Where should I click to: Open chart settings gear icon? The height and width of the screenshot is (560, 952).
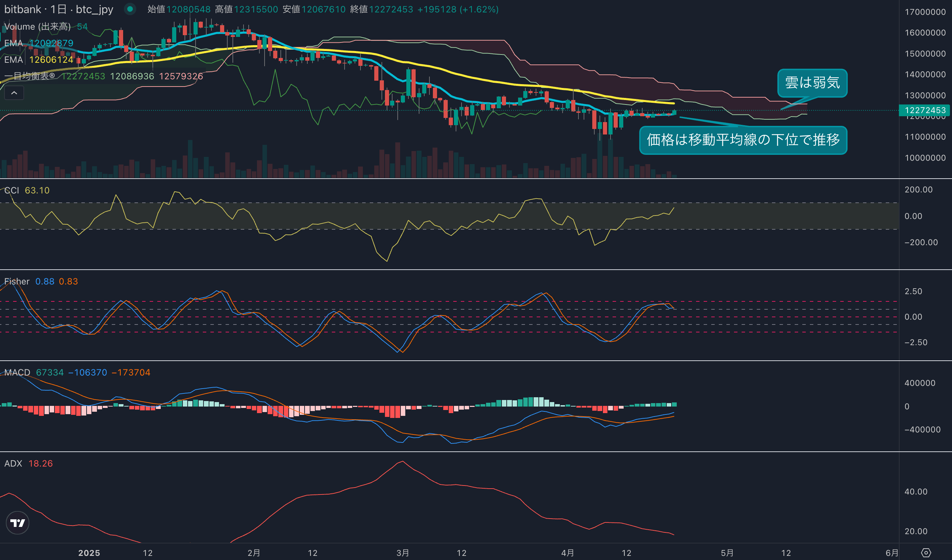tap(926, 553)
